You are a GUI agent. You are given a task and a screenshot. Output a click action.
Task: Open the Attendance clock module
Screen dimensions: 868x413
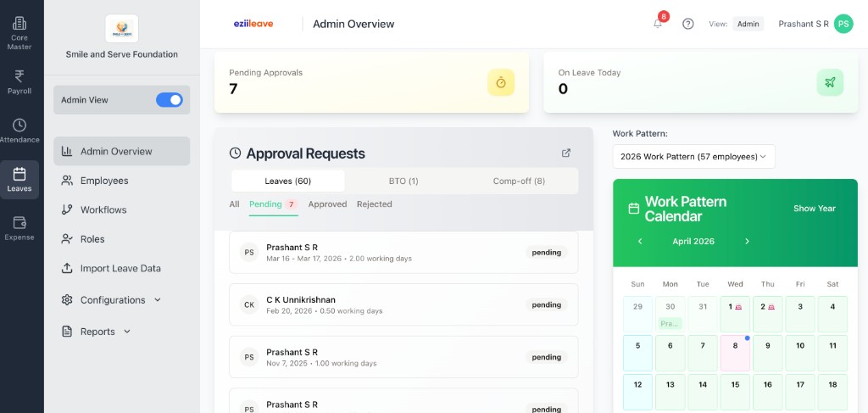(x=19, y=131)
